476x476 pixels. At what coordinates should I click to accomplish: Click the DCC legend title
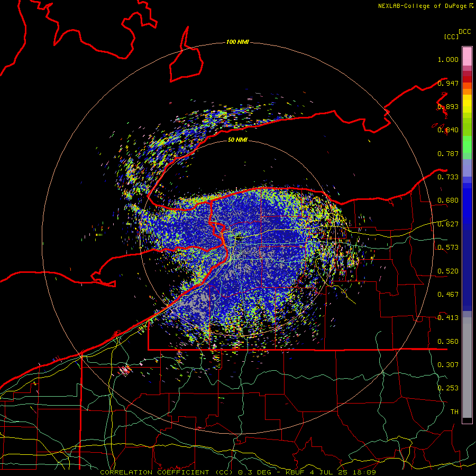464,32
